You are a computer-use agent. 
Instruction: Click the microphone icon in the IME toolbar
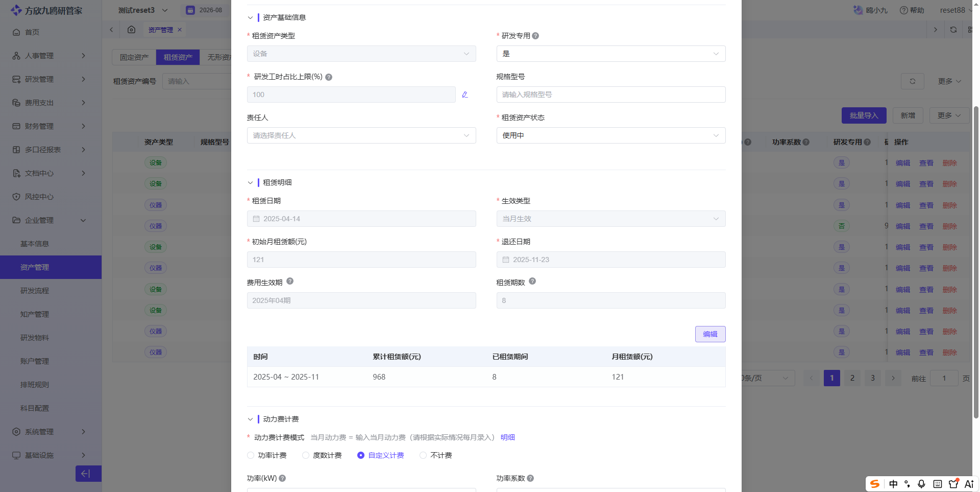coord(921,484)
